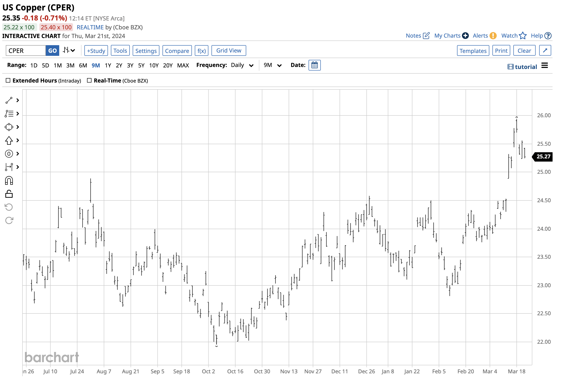Open the 9M period dropdown

coord(272,65)
